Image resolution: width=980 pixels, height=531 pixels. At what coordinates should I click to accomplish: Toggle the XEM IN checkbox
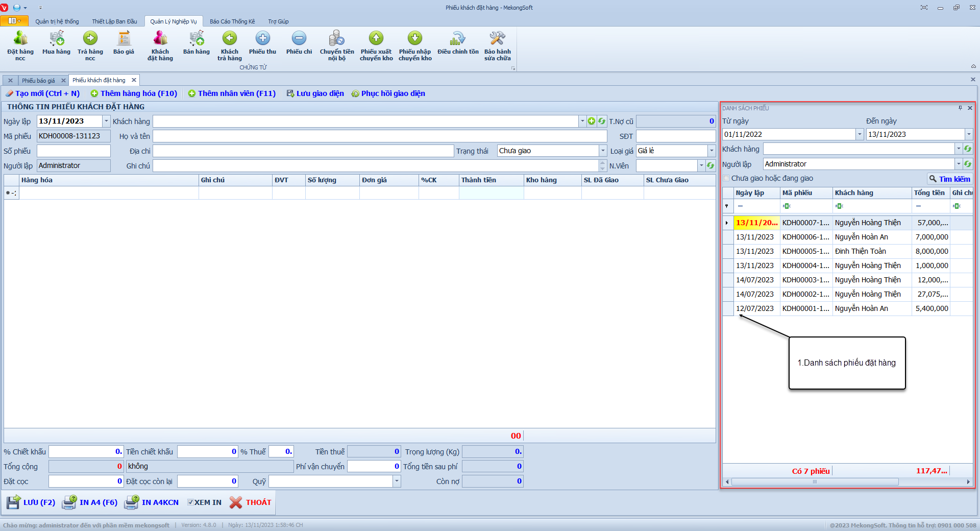190,502
